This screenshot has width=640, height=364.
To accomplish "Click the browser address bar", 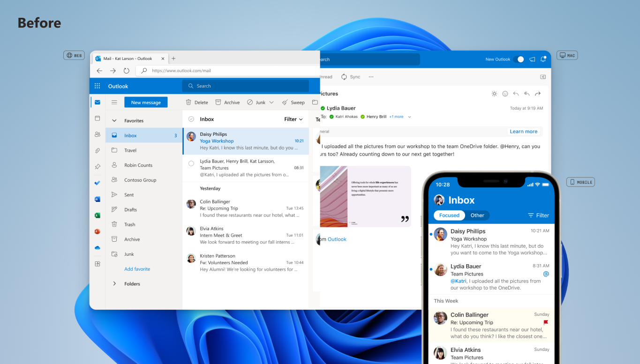I will point(229,71).
